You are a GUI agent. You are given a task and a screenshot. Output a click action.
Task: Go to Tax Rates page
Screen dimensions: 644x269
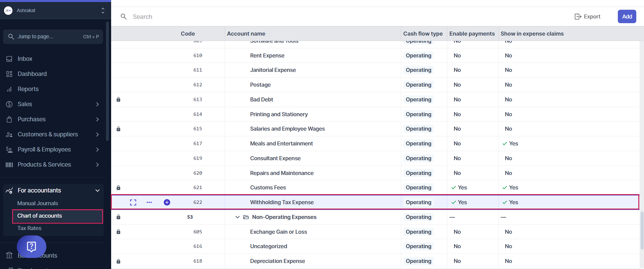tap(30, 228)
